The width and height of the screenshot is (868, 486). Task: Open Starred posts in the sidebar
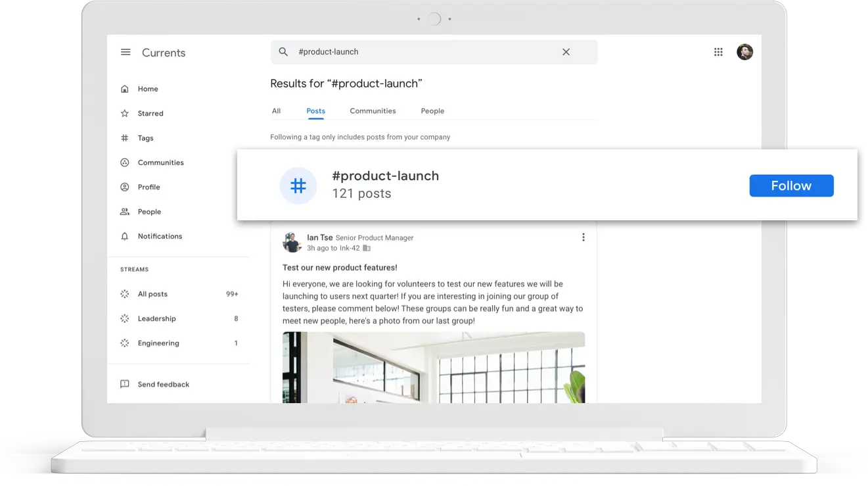tap(150, 114)
